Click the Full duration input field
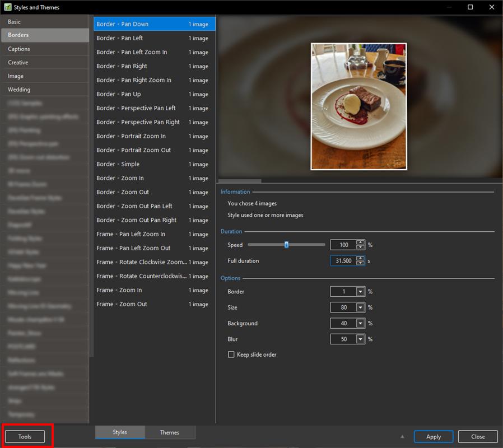 tap(343, 261)
